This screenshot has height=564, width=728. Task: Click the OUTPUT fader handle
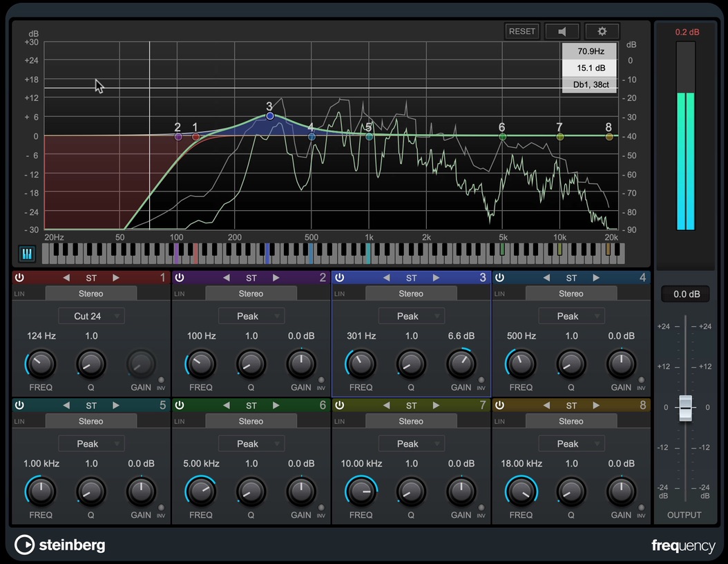tap(686, 407)
